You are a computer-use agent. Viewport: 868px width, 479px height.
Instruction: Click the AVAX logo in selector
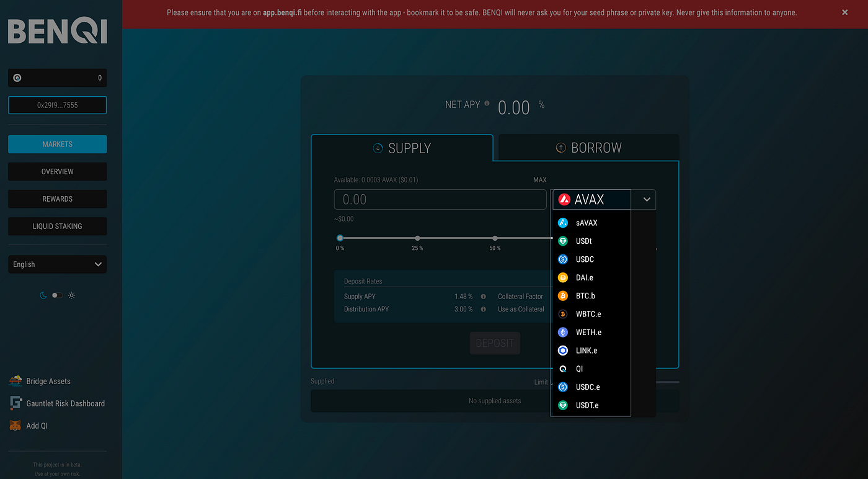click(x=564, y=199)
